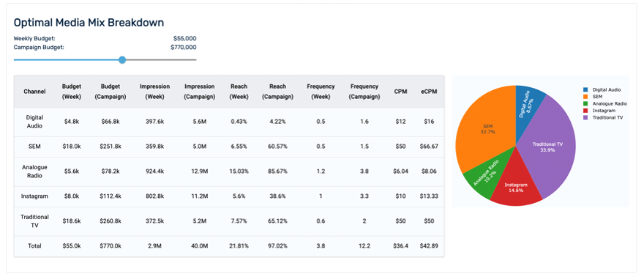Screen dimensions: 644x277
Task: Click the Digital Audio legend color swatch
Action: [x=585, y=89]
